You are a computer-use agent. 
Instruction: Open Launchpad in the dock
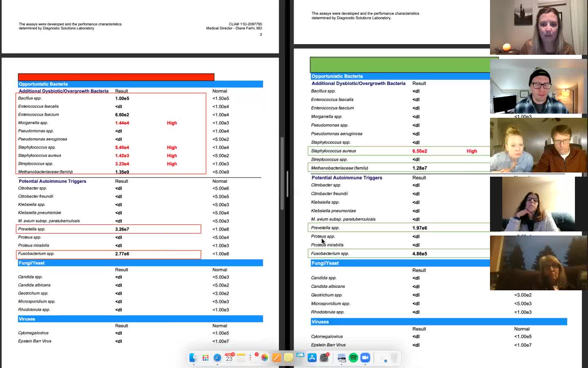coord(205,358)
